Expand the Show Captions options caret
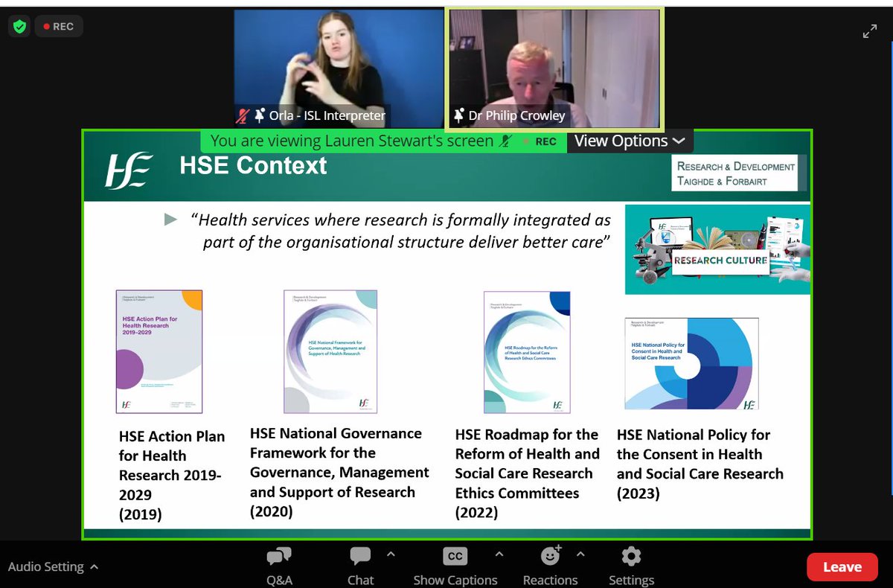Screen dimensions: 893x588 (x=499, y=555)
